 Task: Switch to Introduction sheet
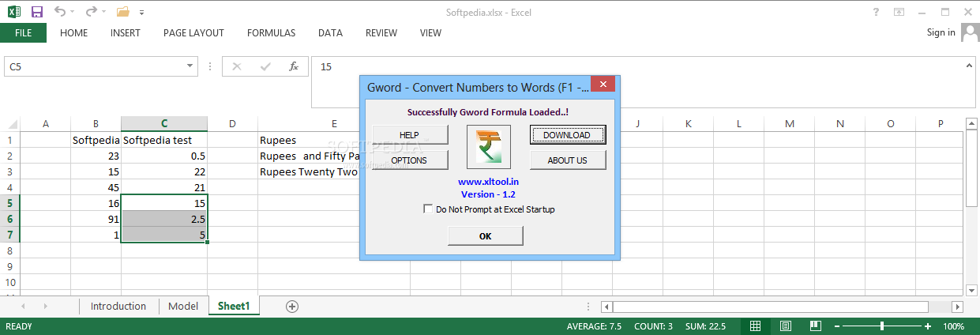118,307
